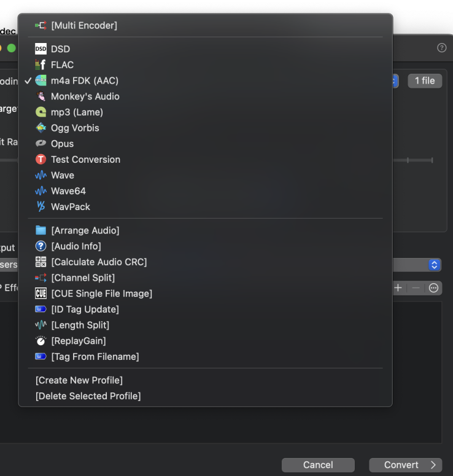Click the WavPack logo icon
Viewport: 453px width, 476px height.
coord(41,207)
